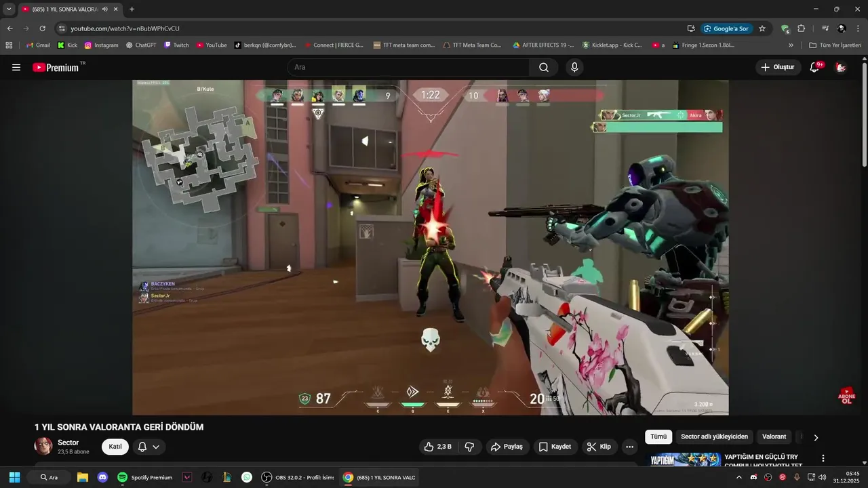The height and width of the screenshot is (488, 868).
Task: Click the Katıl join button
Action: coord(115,447)
